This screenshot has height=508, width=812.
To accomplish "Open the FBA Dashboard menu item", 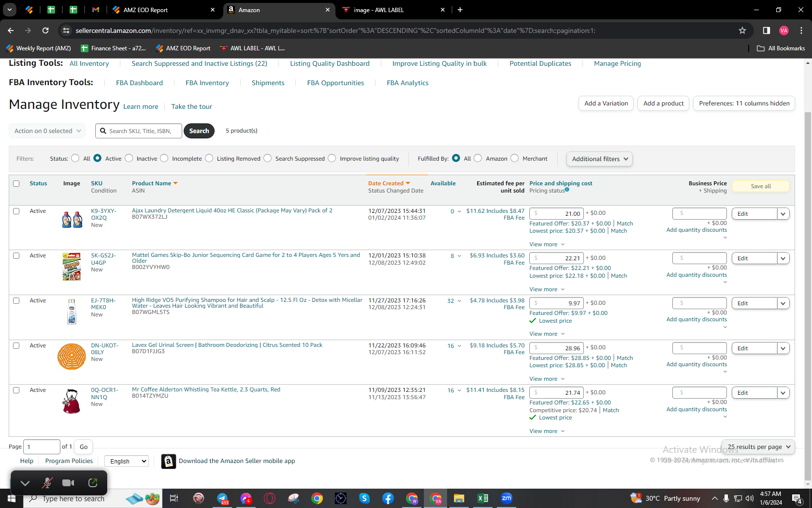I will [139, 83].
